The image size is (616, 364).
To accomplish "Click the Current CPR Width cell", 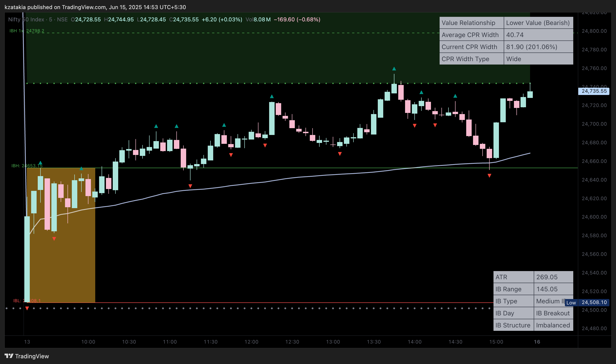I will tap(471, 47).
